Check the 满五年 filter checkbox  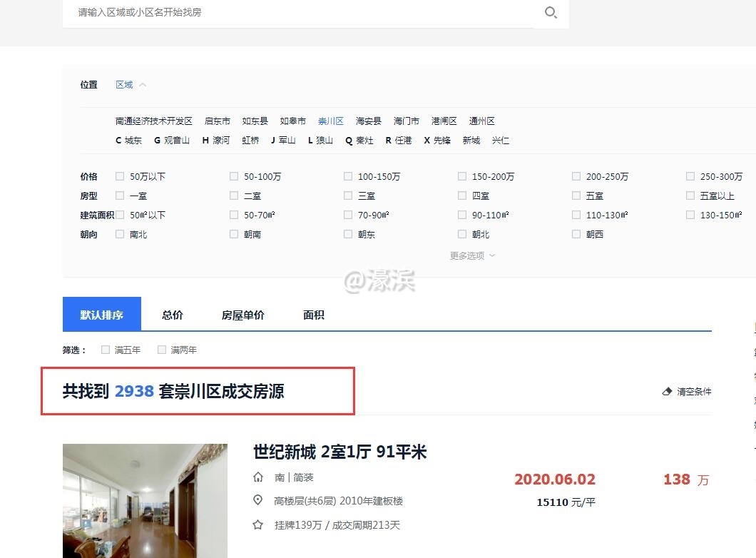pyautogui.click(x=105, y=350)
